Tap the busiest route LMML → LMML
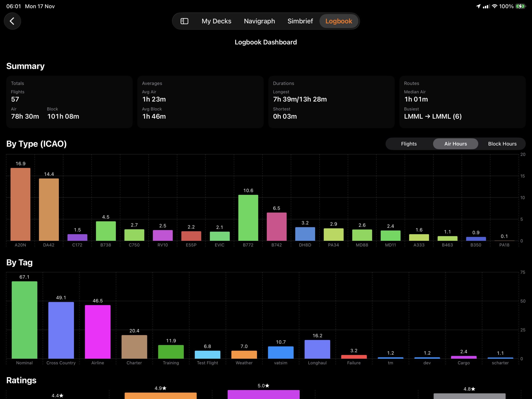This screenshot has height=399, width=532. (432, 116)
